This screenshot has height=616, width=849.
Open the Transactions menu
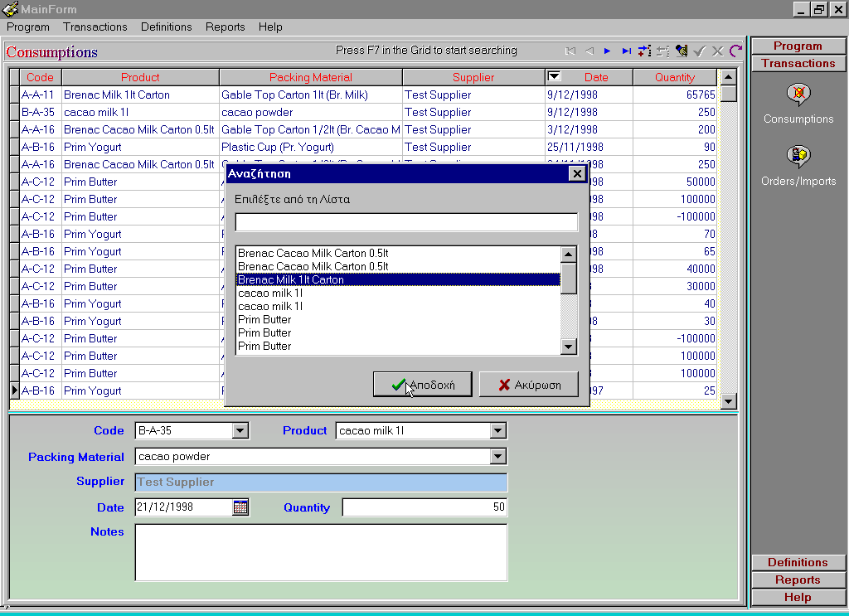(95, 27)
